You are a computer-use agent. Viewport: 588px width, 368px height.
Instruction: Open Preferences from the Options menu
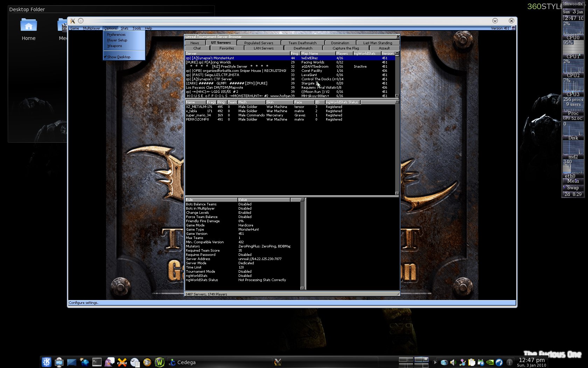(116, 34)
